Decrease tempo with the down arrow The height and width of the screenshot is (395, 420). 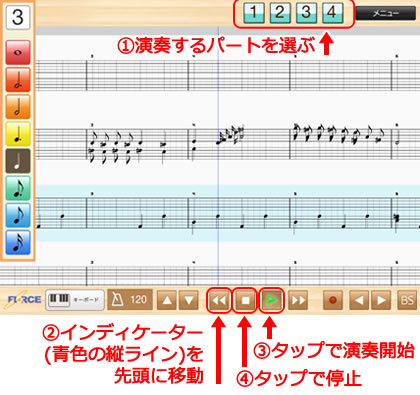tap(189, 300)
